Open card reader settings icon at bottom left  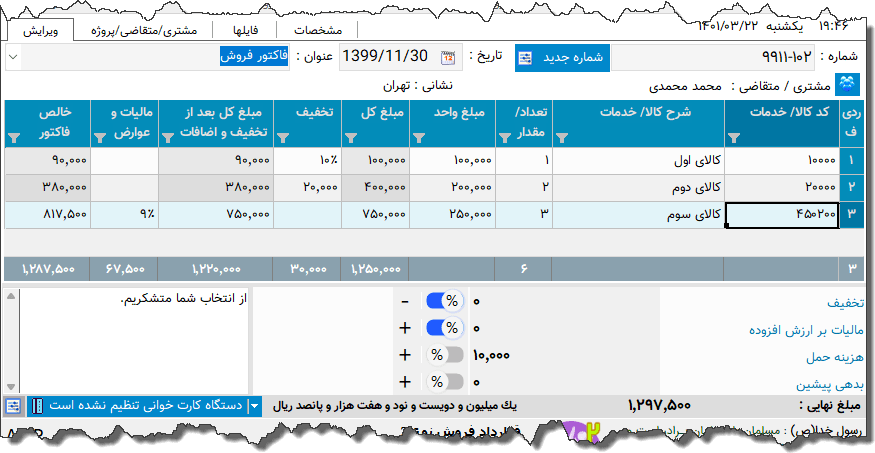tap(13, 406)
